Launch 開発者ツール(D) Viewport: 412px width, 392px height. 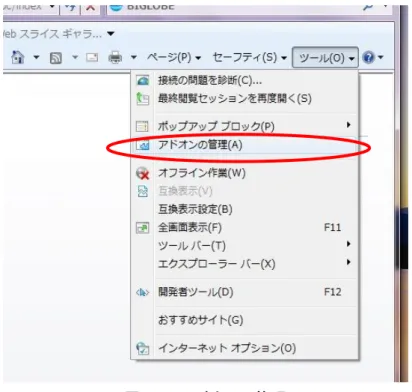[244, 292]
